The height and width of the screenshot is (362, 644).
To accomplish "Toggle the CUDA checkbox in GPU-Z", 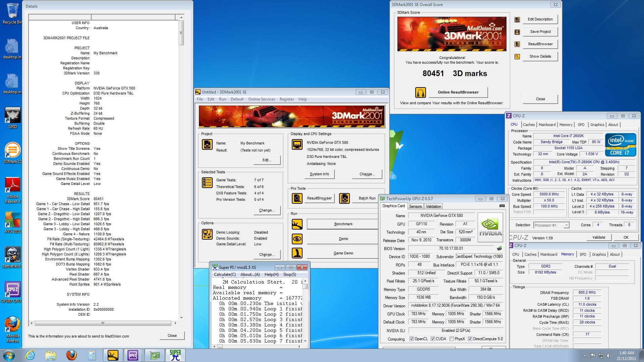I will pyautogui.click(x=433, y=339).
